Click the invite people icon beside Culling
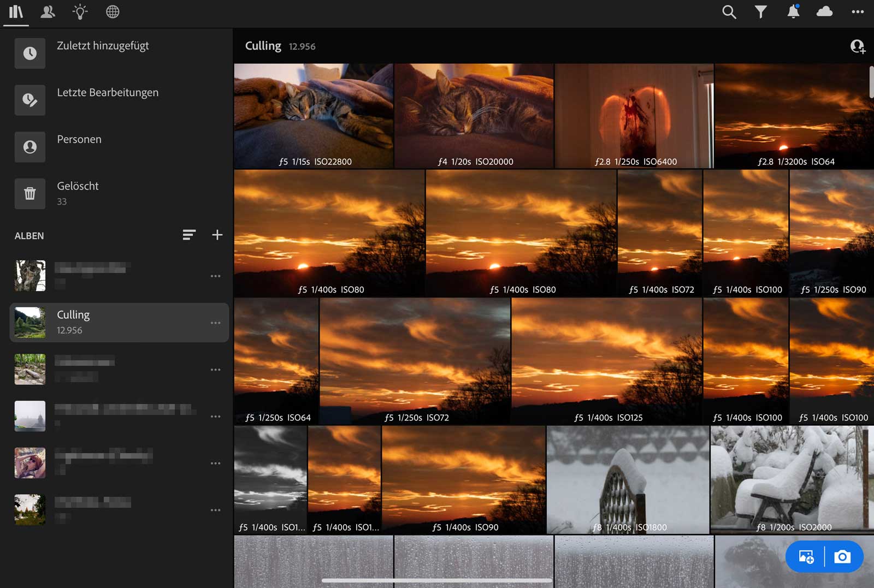 858,47
